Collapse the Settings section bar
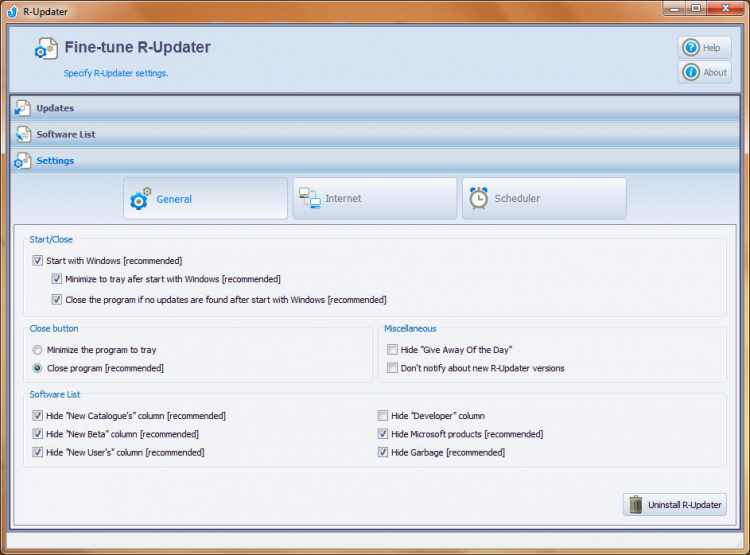Screen dimensions: 750x555 pyautogui.click(x=375, y=161)
